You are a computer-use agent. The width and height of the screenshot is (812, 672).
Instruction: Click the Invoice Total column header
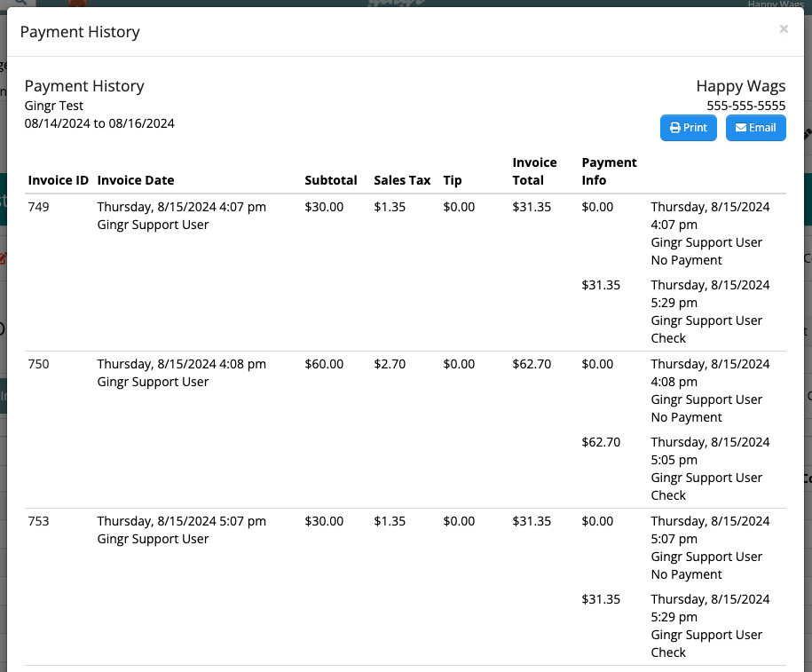pyautogui.click(x=534, y=171)
